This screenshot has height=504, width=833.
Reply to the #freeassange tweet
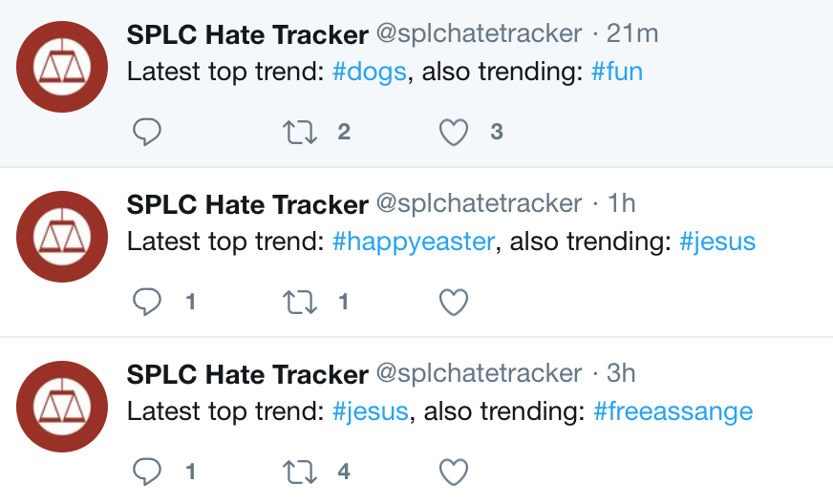click(146, 472)
